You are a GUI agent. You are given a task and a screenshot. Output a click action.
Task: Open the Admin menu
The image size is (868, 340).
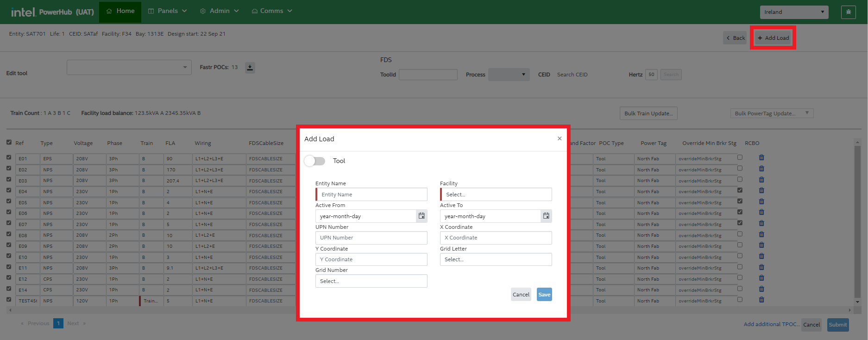click(220, 11)
